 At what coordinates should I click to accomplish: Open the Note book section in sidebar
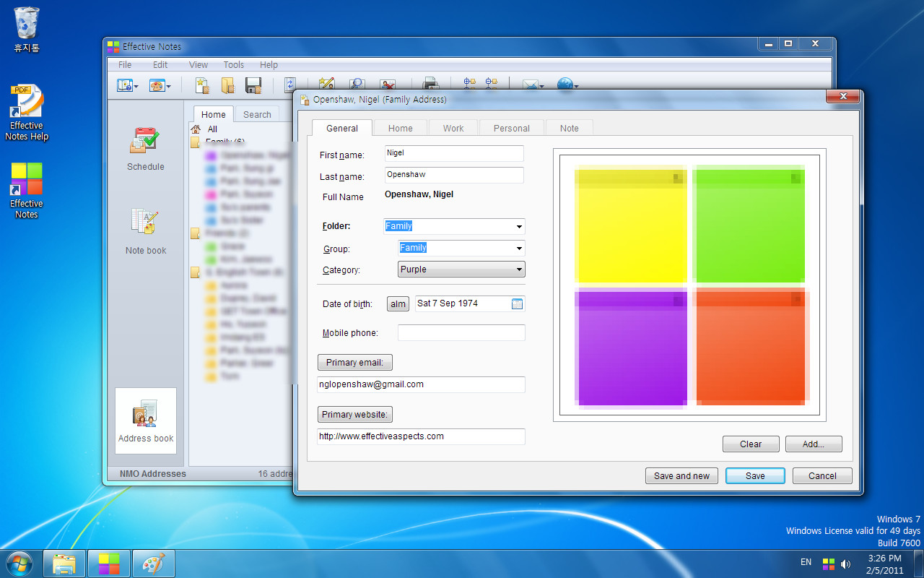146,232
